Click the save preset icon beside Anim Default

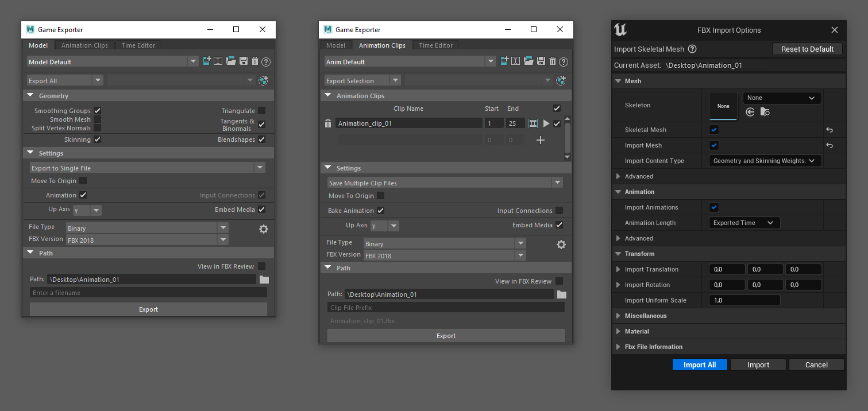coord(541,61)
